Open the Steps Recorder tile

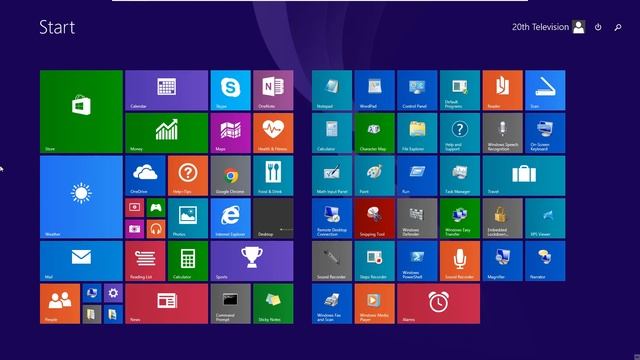point(375,261)
